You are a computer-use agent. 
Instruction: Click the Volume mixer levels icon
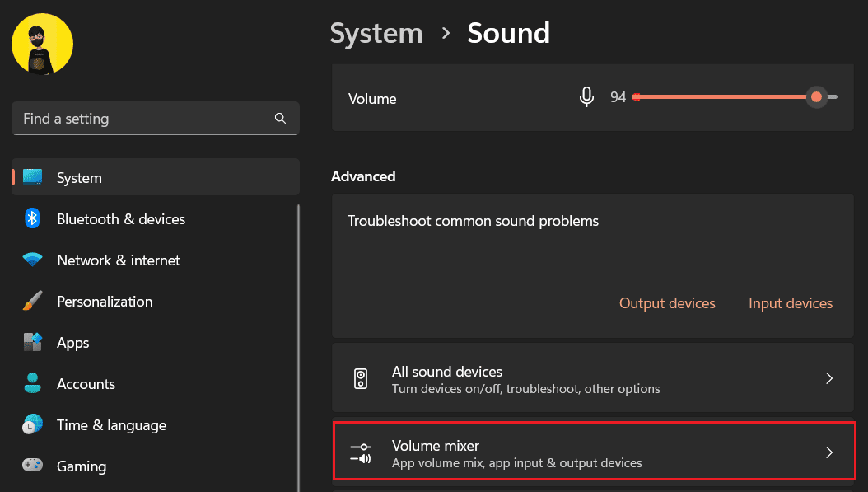click(361, 452)
